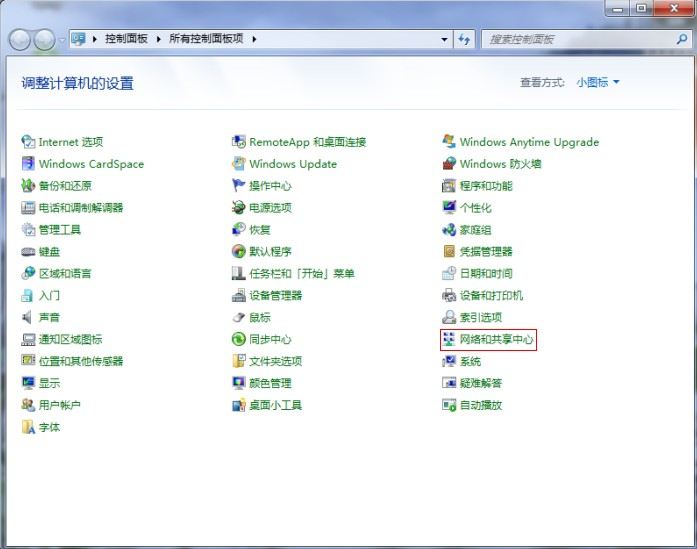Open the Windows Anytime Upgrade link
Viewport: 697px width, 549px height.
click(x=529, y=142)
